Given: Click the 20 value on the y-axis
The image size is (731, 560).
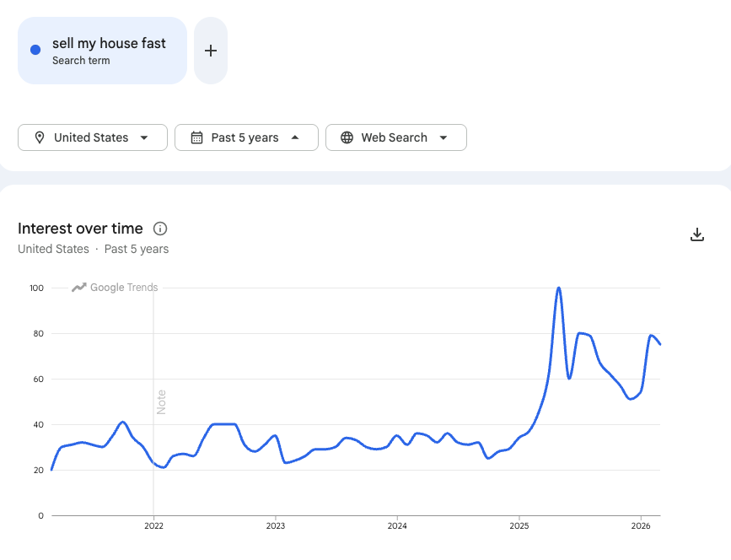Looking at the screenshot, I should click(x=39, y=470).
